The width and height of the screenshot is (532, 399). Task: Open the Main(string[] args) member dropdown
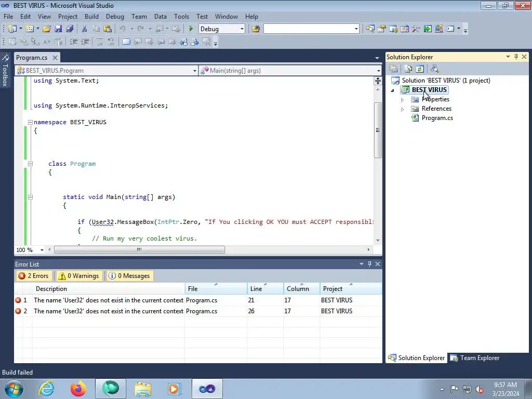coord(378,71)
